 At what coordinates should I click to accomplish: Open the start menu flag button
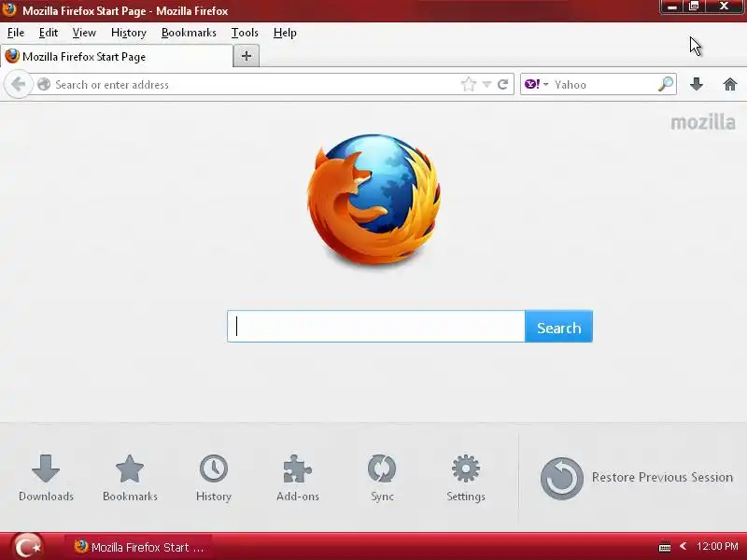pyautogui.click(x=27, y=547)
